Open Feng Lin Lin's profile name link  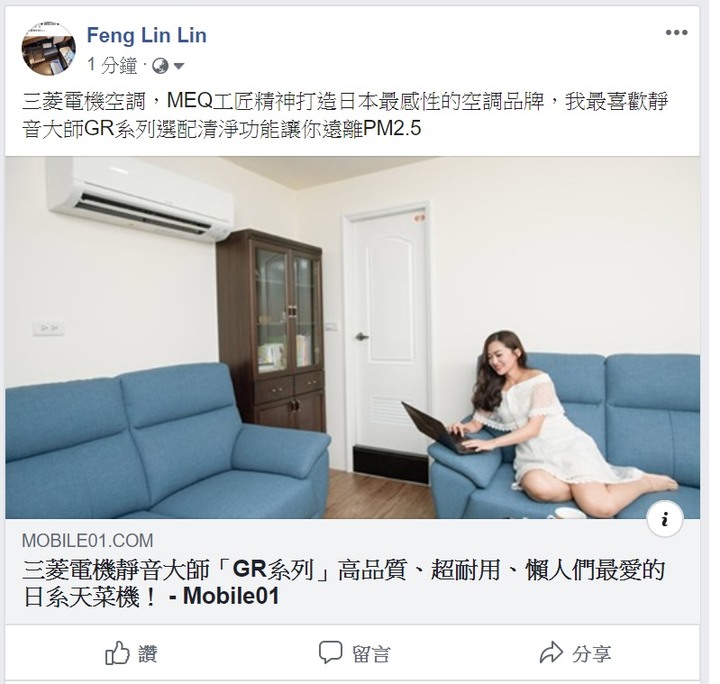tap(146, 35)
